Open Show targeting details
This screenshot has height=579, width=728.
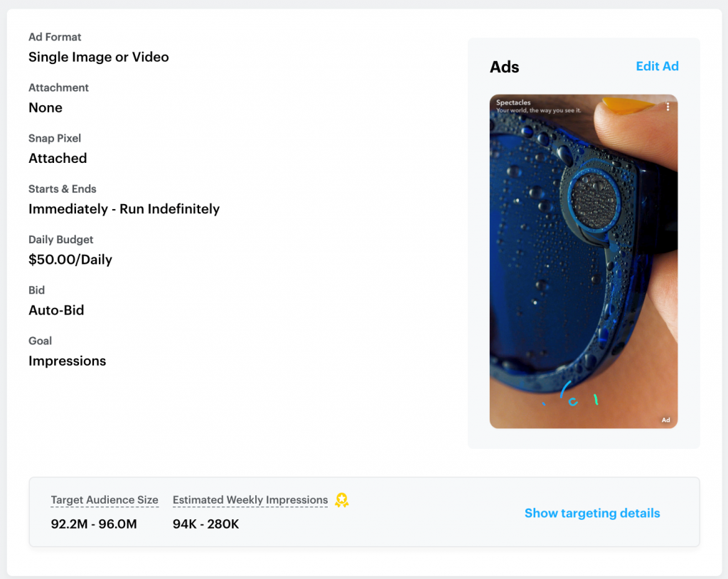(x=592, y=513)
